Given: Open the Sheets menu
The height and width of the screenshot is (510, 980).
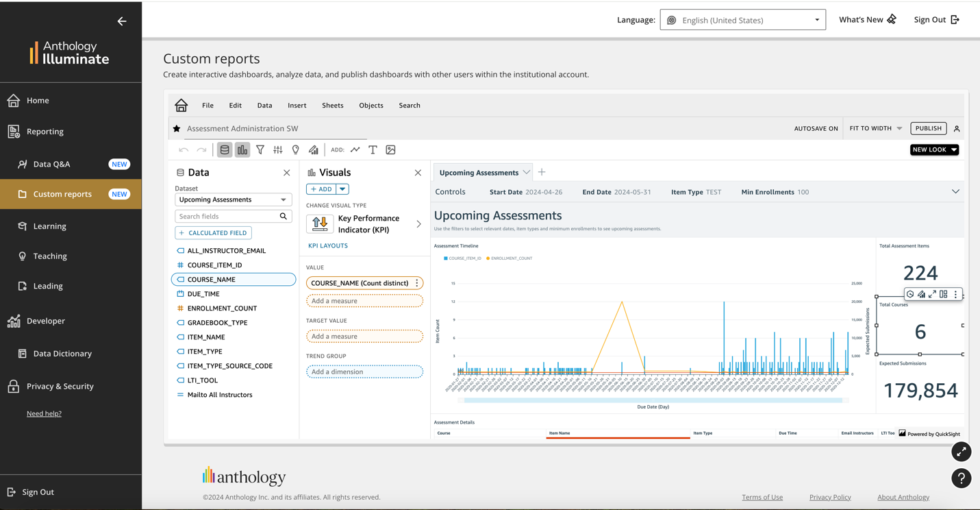Looking at the screenshot, I should [333, 106].
